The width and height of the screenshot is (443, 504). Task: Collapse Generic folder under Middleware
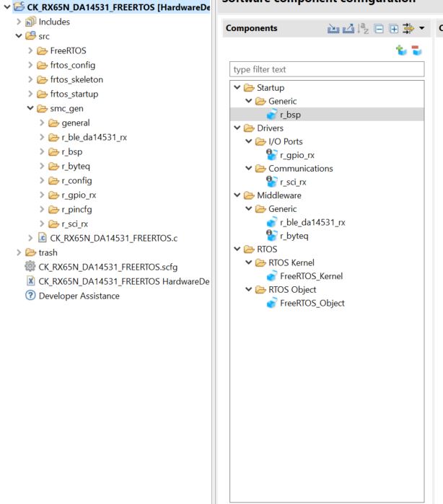pos(249,209)
